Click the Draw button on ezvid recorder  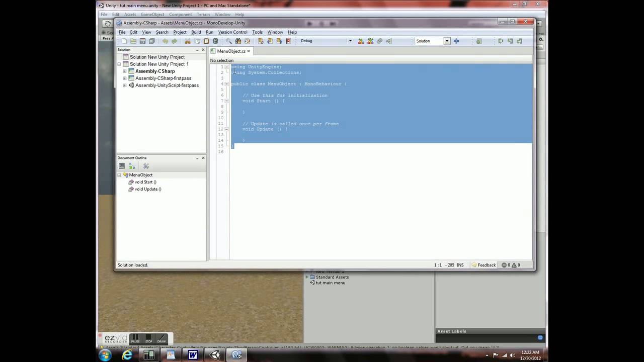[x=161, y=339]
